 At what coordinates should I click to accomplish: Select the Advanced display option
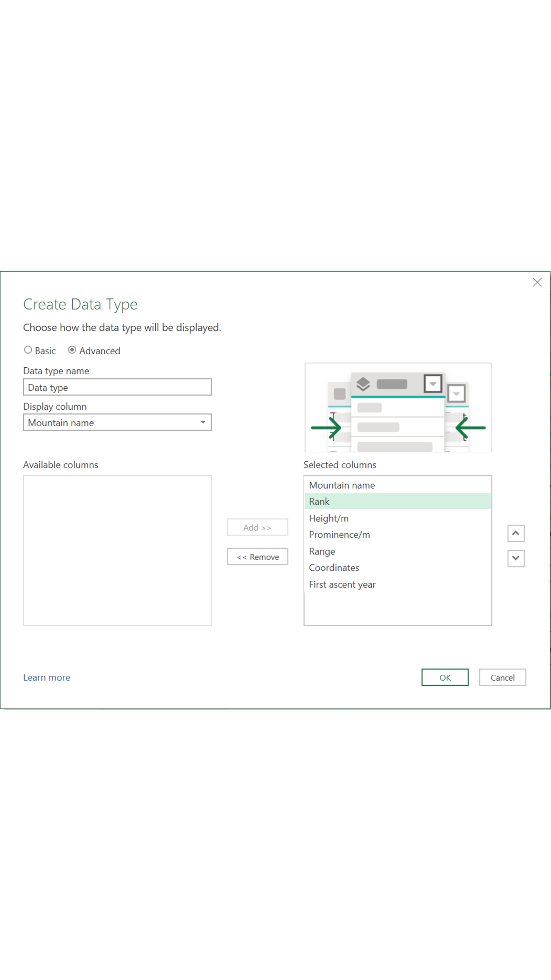coord(72,350)
